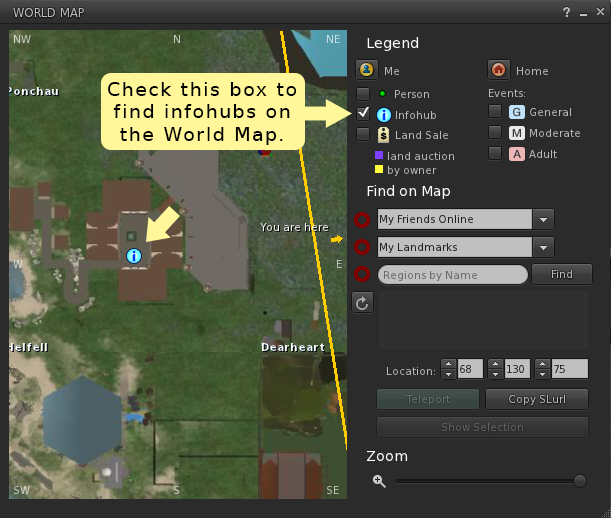Expand the My Friends Online dropdown
611x518 pixels.
coord(543,220)
